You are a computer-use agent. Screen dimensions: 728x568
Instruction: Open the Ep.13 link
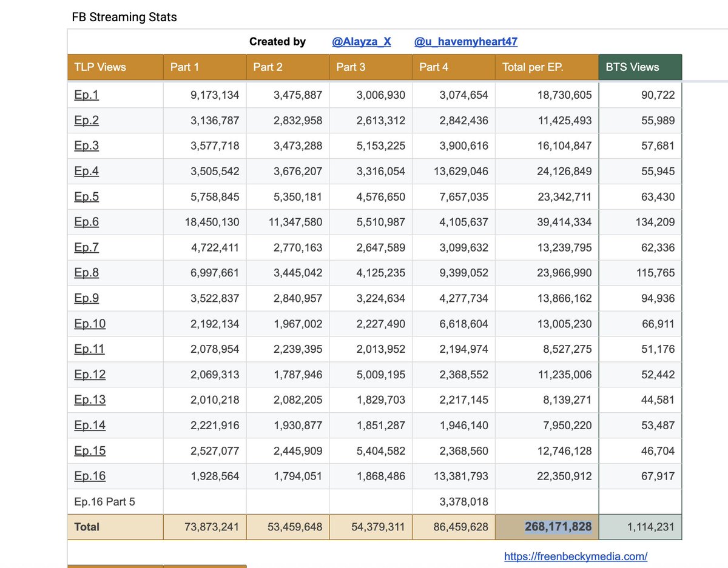tap(90, 400)
